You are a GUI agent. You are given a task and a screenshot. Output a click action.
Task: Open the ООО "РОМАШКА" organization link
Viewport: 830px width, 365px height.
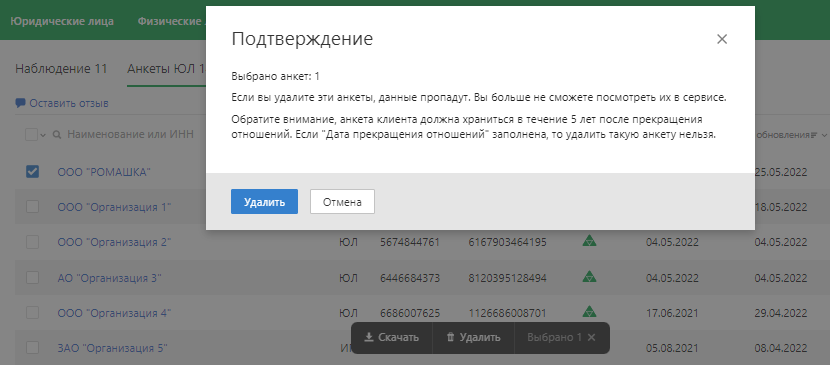[105, 172]
